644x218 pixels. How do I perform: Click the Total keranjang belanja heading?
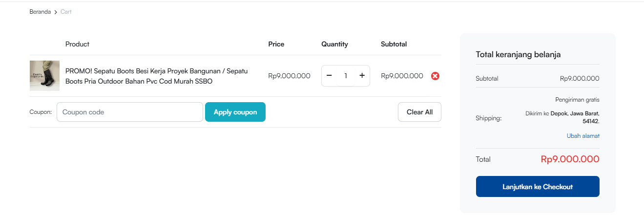pos(518,54)
